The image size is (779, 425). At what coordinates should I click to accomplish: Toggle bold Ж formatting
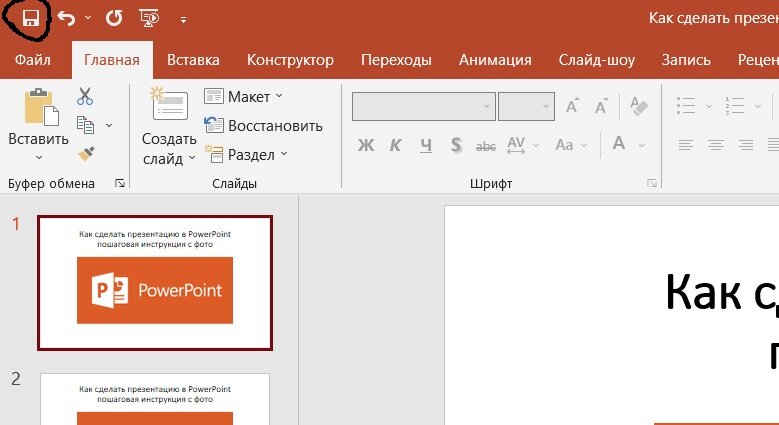(366, 145)
